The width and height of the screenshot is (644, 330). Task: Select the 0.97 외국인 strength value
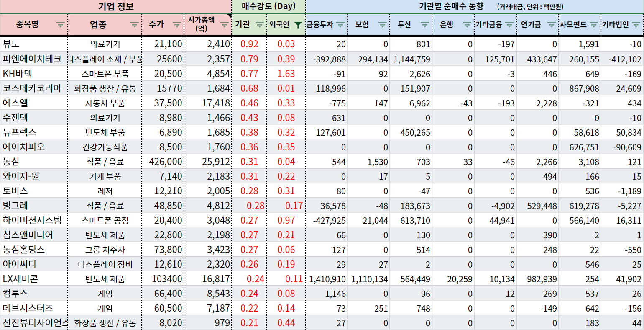click(286, 220)
